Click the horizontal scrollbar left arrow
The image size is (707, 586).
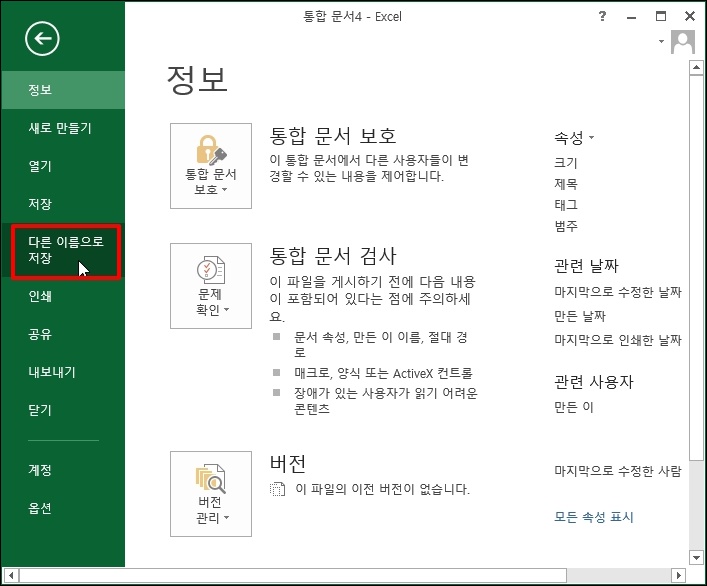[x=11, y=576]
